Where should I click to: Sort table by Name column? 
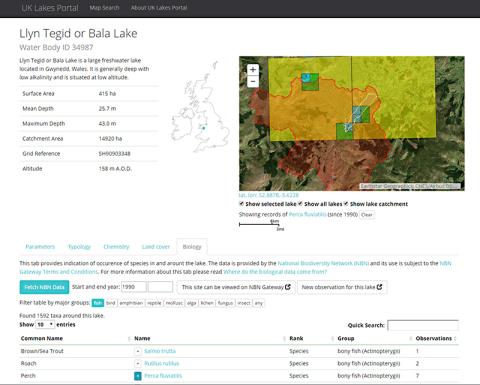pos(210,338)
